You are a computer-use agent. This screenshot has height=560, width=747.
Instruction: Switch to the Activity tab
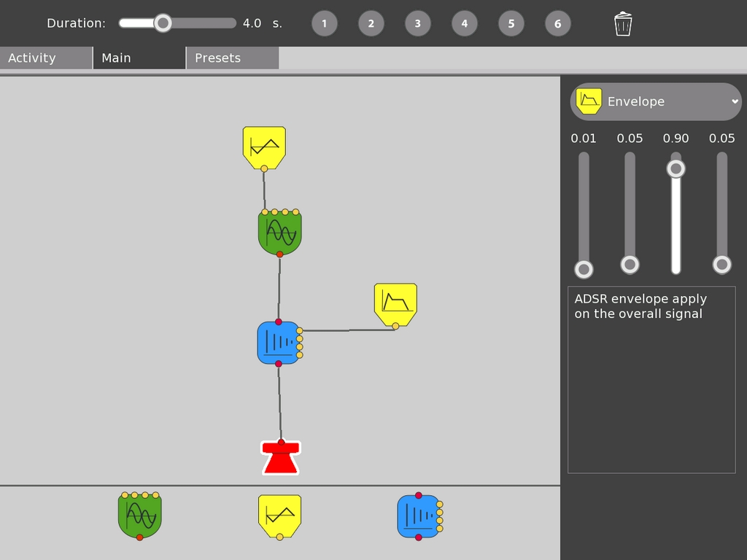click(46, 58)
